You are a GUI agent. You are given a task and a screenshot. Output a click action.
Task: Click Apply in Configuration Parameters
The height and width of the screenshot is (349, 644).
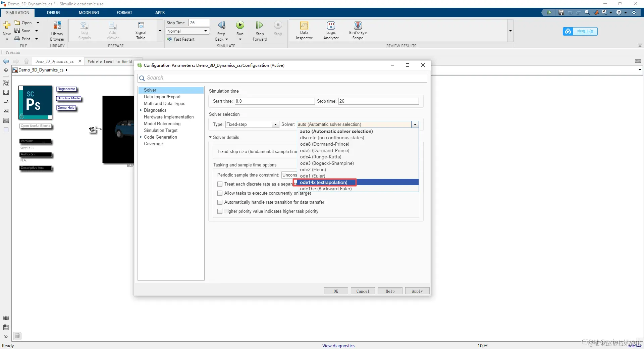click(x=417, y=291)
